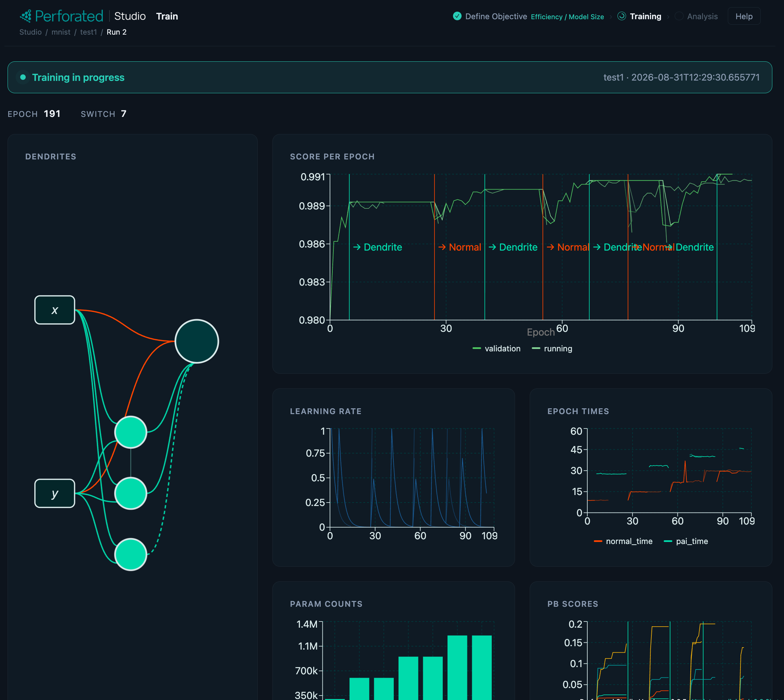This screenshot has height=700, width=784.
Task: Click the status dot before Training in progress
Action: tap(23, 77)
